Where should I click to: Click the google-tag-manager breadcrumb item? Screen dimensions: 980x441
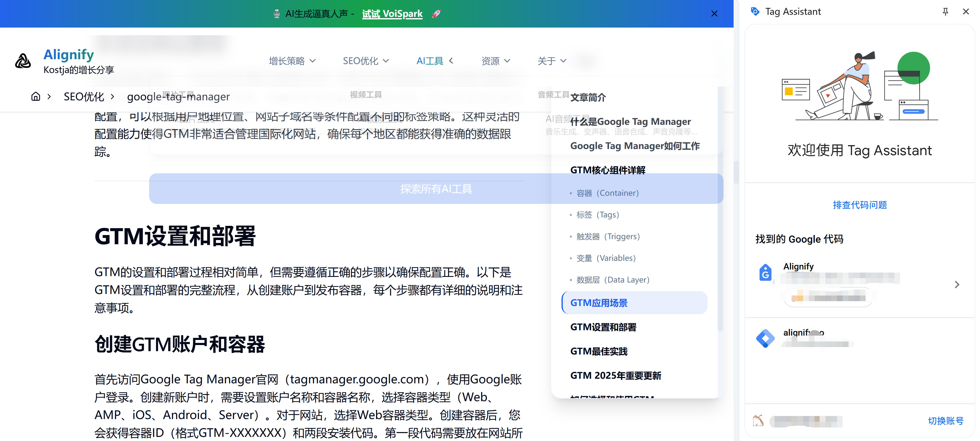178,96
